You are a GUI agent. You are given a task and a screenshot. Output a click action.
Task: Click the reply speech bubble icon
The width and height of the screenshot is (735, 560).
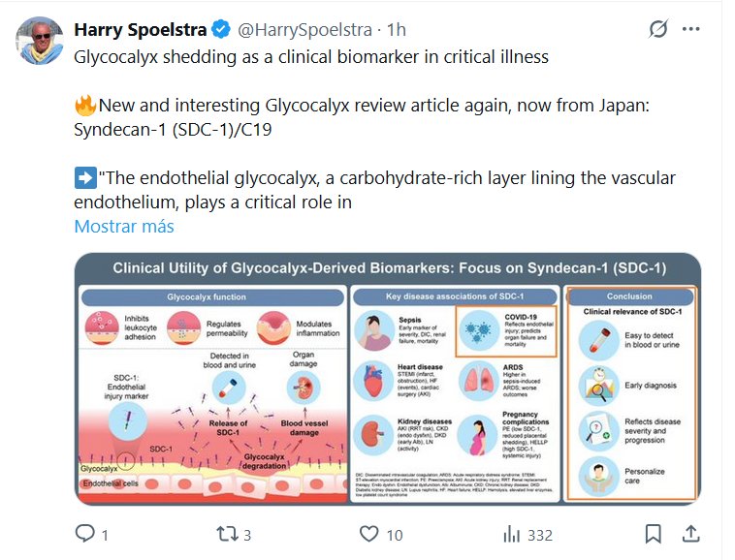86,534
